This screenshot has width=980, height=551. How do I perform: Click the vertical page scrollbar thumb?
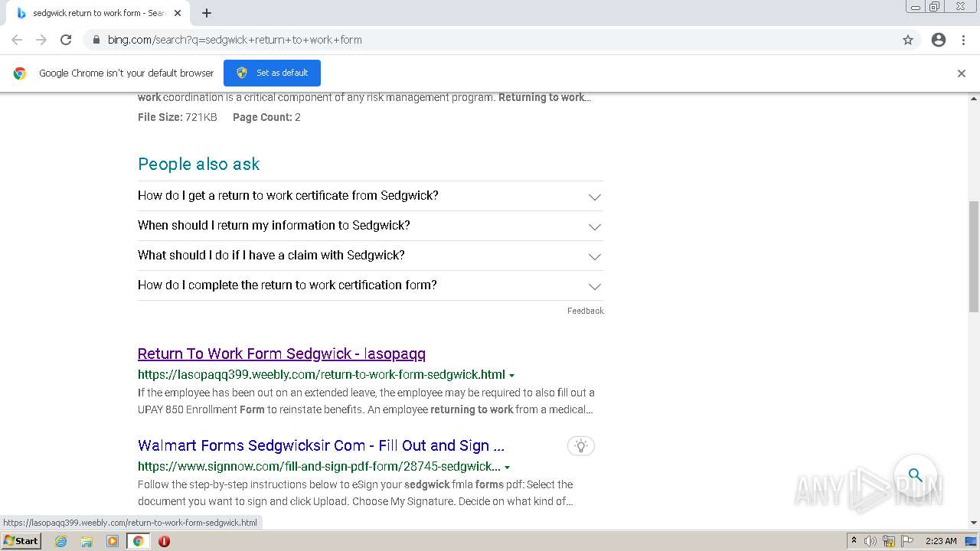[974, 256]
